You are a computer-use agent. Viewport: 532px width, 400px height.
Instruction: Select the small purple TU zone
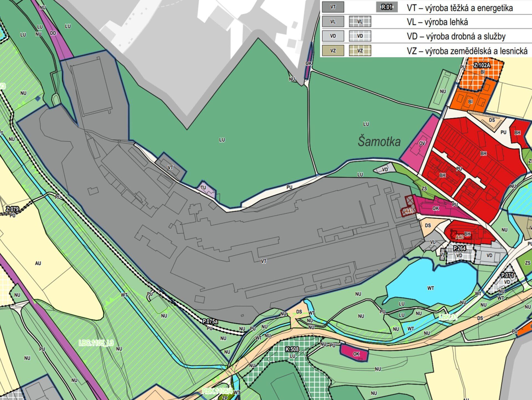207,189
